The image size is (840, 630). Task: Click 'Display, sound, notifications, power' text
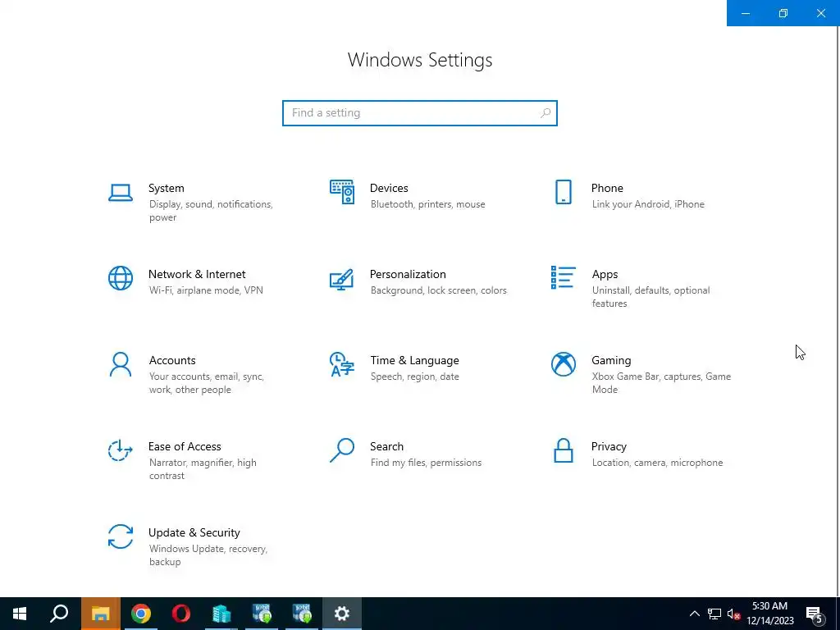click(211, 211)
